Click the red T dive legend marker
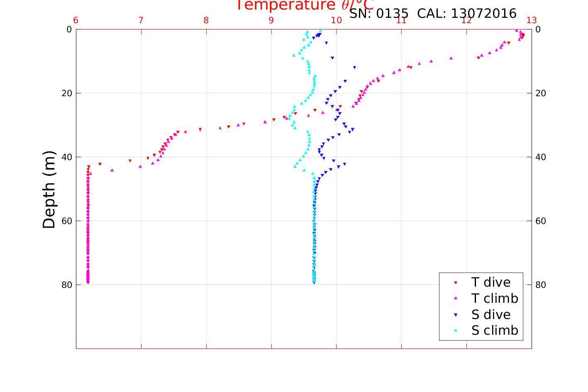588x392 pixels. [x=455, y=282]
